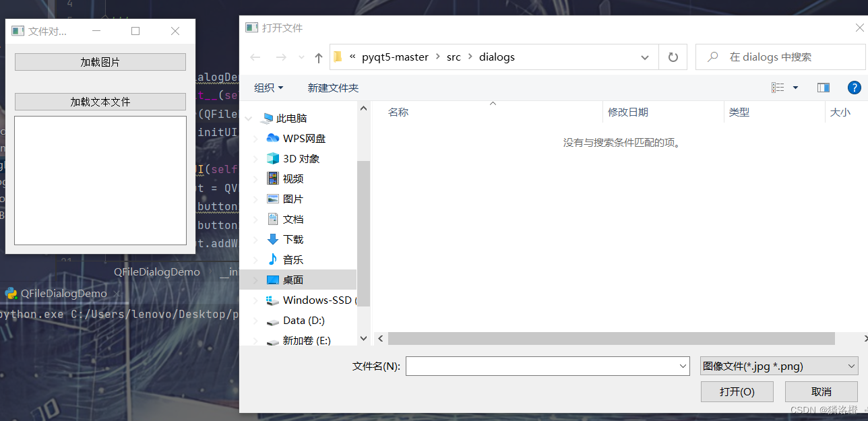868x421 pixels.
Task: Click the back navigation arrow
Action: tap(255, 57)
